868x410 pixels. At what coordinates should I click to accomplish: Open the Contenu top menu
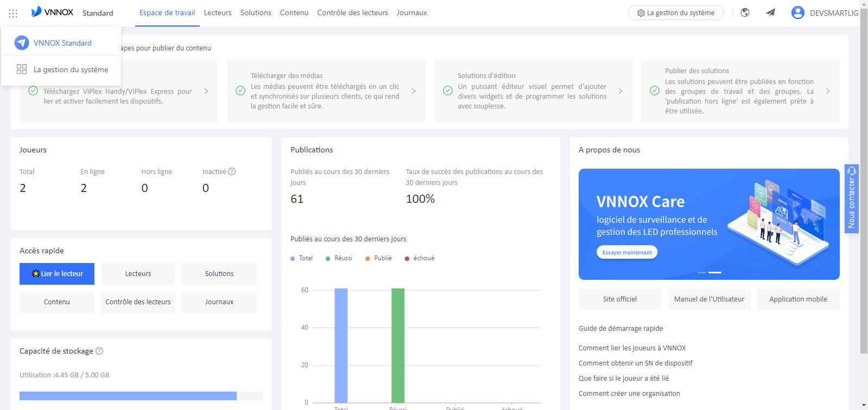pyautogui.click(x=294, y=12)
